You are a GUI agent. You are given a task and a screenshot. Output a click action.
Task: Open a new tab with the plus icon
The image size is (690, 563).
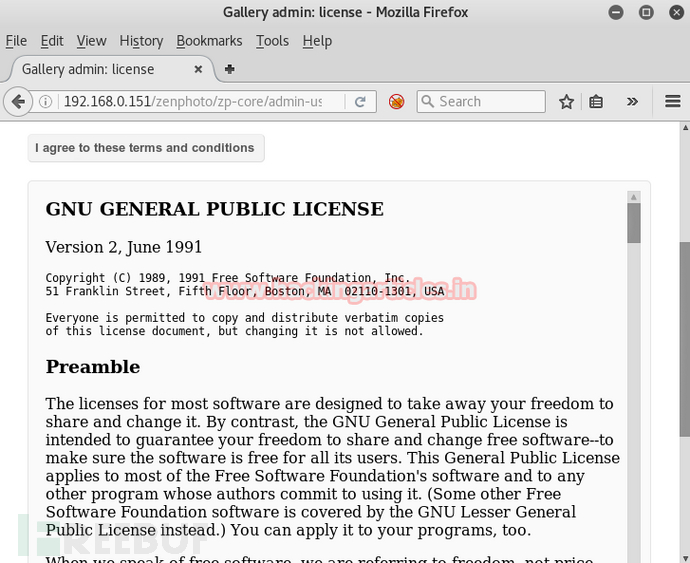229,69
